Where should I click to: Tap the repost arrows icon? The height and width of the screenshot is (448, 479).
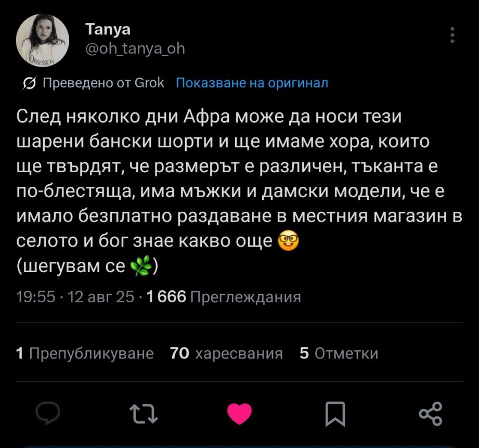click(144, 414)
